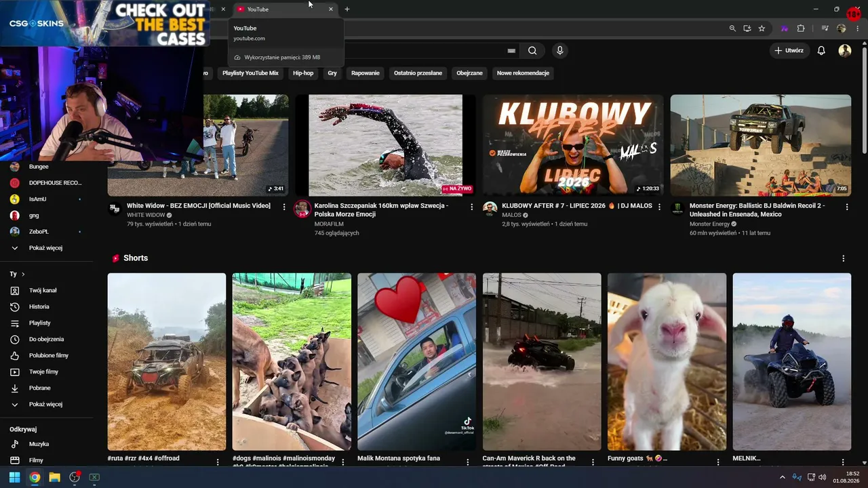Open the YouTube account avatar menu
Viewport: 868px width, 488px height.
point(844,50)
